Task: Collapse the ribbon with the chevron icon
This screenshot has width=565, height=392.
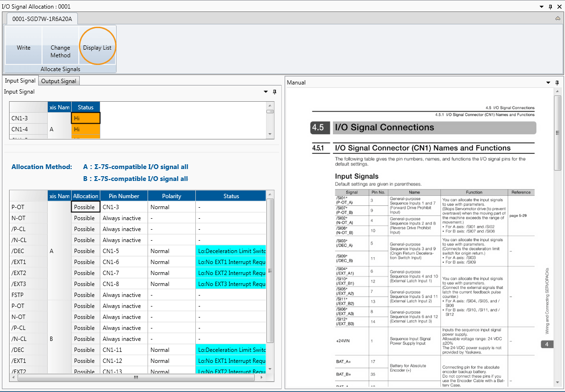Action: (558, 19)
